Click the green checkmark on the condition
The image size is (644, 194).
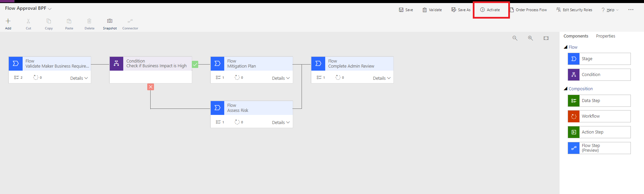click(x=195, y=64)
